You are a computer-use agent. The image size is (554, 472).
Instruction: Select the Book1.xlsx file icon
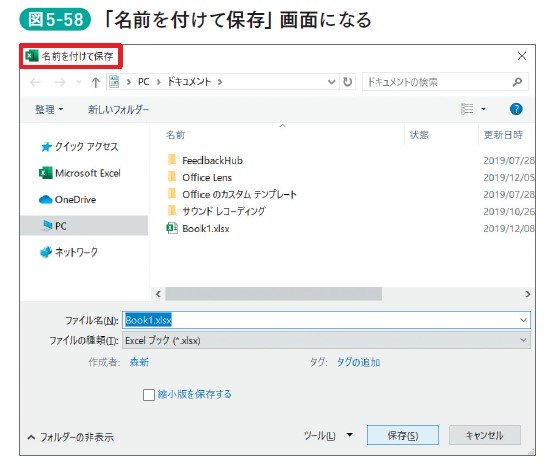[x=172, y=228]
